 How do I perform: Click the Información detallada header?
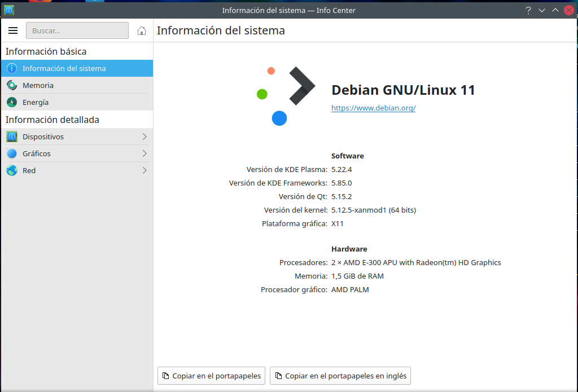coord(52,120)
